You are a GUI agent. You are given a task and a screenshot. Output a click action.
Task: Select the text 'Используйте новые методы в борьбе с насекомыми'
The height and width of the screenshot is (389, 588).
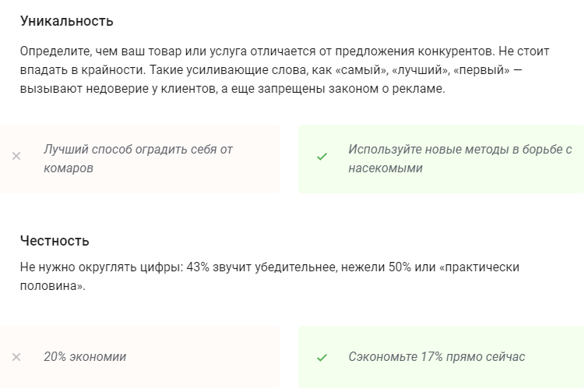pyautogui.click(x=460, y=159)
